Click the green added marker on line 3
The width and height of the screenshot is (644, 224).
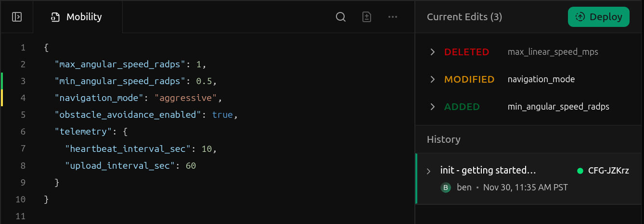tap(2, 81)
